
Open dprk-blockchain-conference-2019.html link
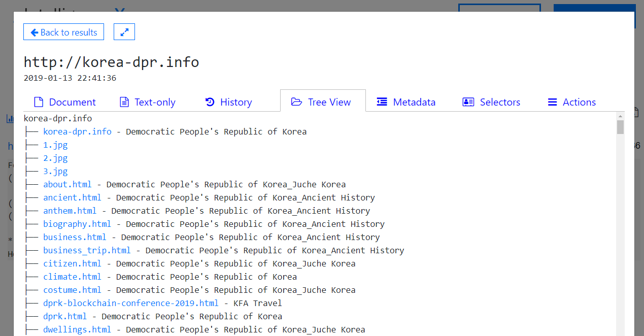coord(130,303)
